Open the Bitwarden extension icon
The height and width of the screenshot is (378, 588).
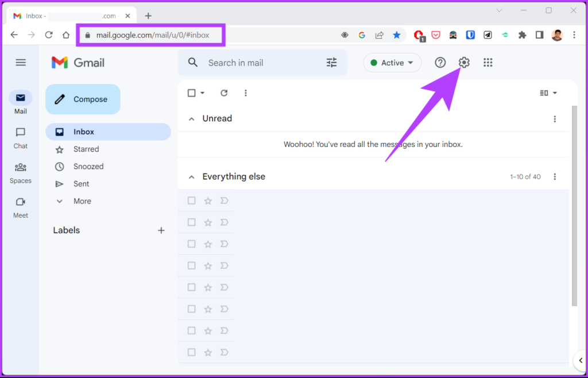pyautogui.click(x=470, y=35)
